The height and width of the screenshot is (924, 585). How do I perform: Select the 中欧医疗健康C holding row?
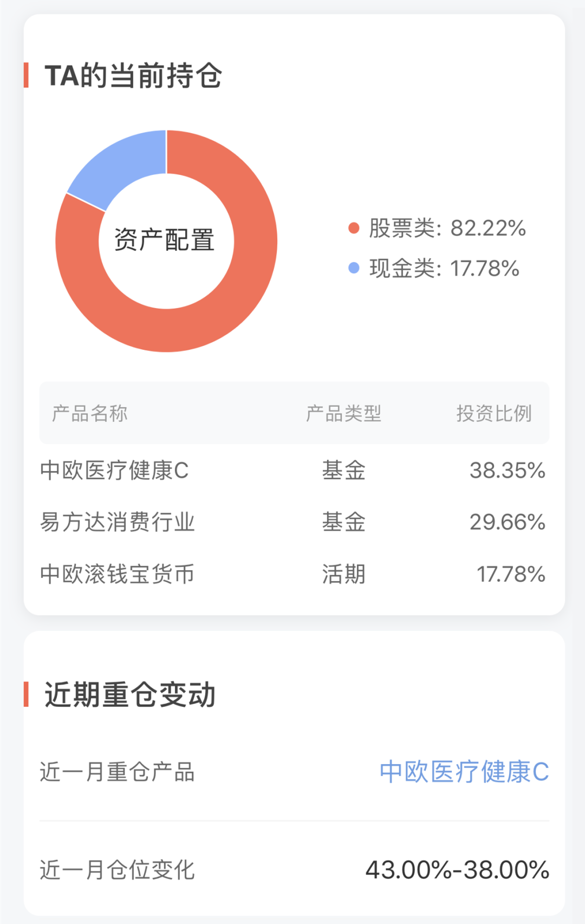click(294, 470)
